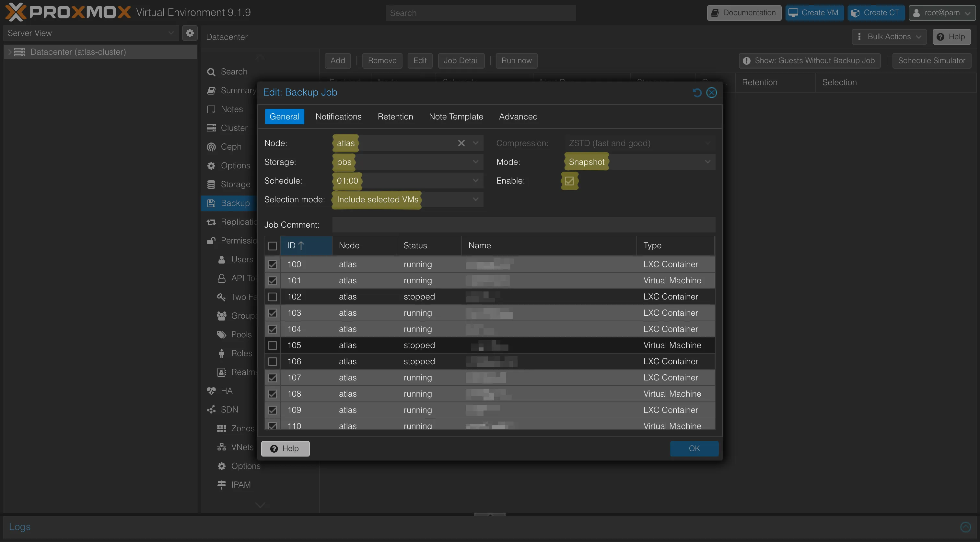Toggle the select-all checkbox in ID header
Screen dimensions: 980x542
point(273,246)
